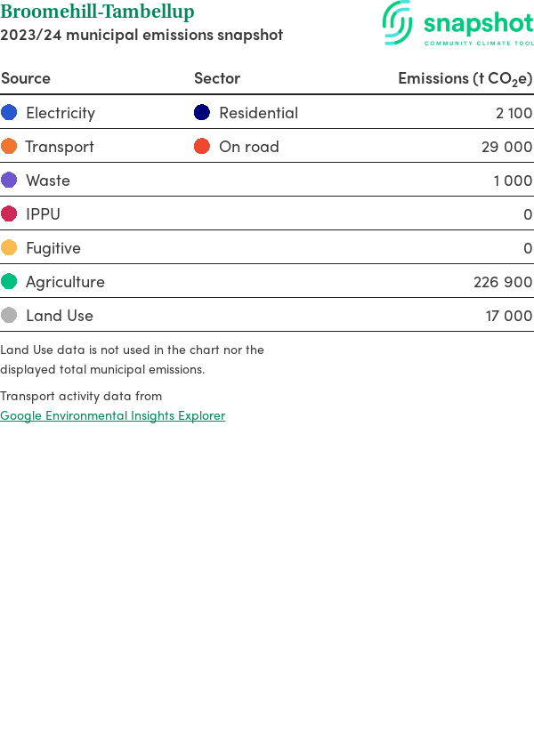This screenshot has height=756, width=534.
Task: Click the snapshot wordmark text
Action: [478, 23]
